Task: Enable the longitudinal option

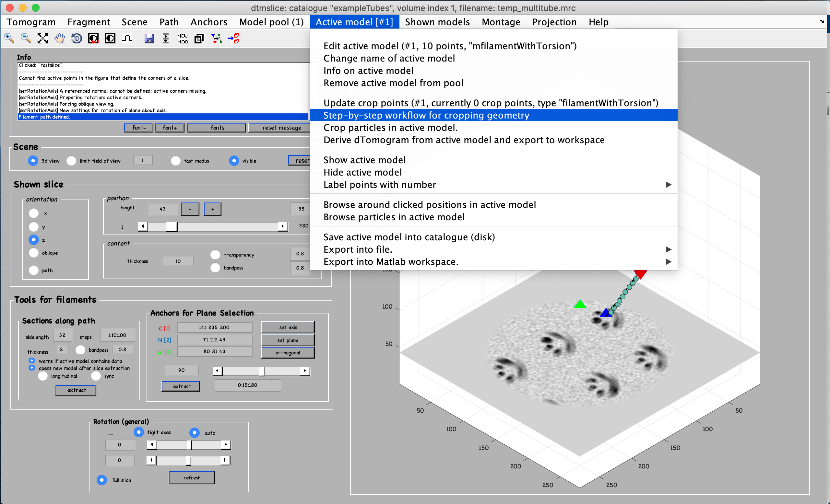Action: (42, 376)
